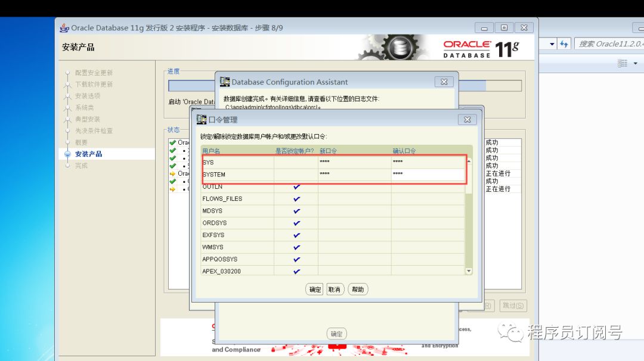Click lock-account cell for SYS row
The image size is (644, 361).
tap(296, 162)
